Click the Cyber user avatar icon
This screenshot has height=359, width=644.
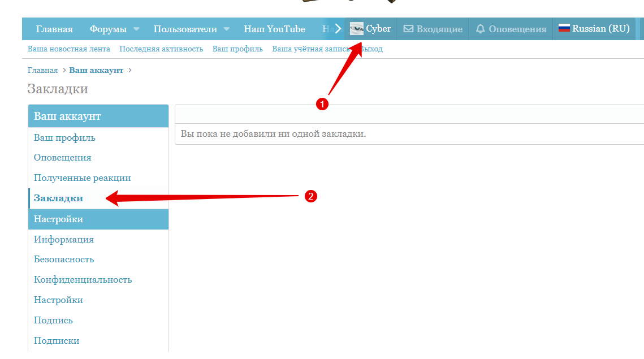point(356,29)
